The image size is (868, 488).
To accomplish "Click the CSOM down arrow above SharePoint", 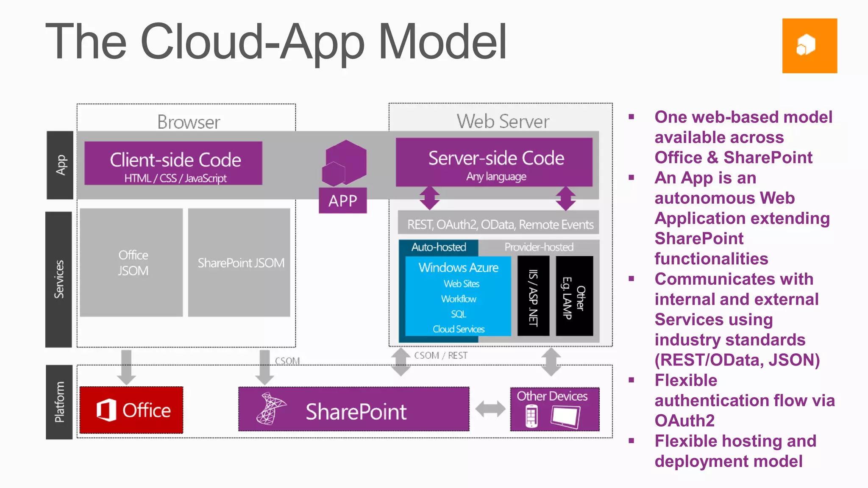I will pos(264,367).
